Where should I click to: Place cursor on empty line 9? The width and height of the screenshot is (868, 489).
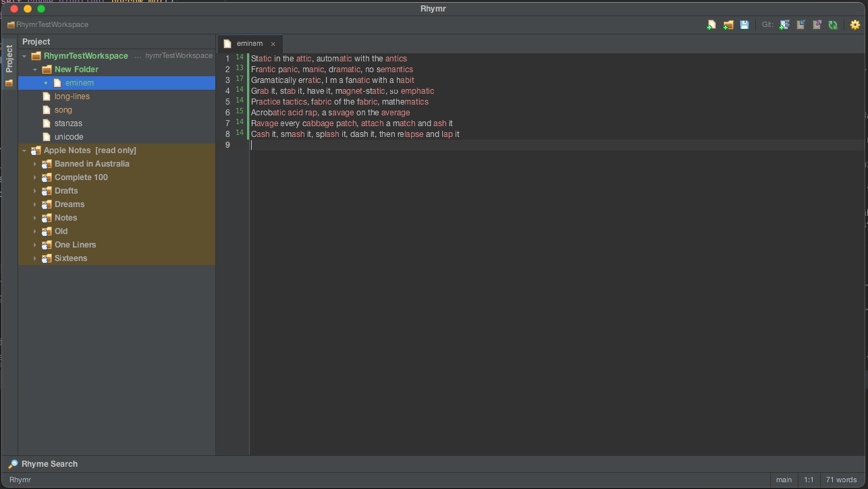tap(557, 145)
